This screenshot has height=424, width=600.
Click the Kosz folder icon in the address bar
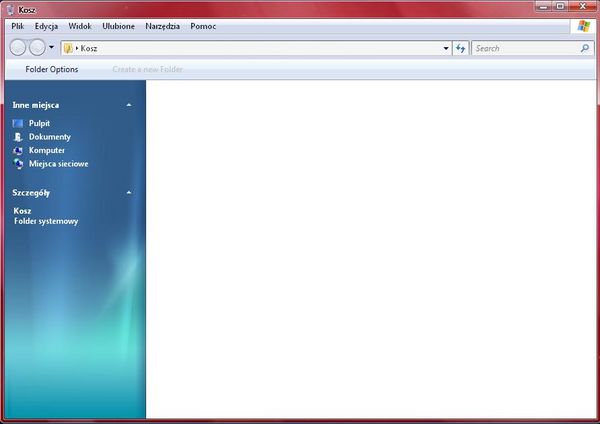[x=68, y=48]
